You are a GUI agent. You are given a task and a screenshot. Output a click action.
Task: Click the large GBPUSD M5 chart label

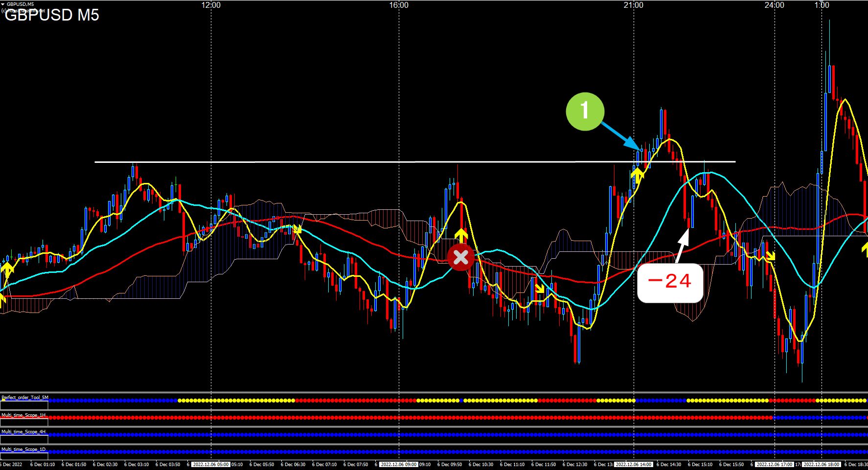tap(51, 15)
